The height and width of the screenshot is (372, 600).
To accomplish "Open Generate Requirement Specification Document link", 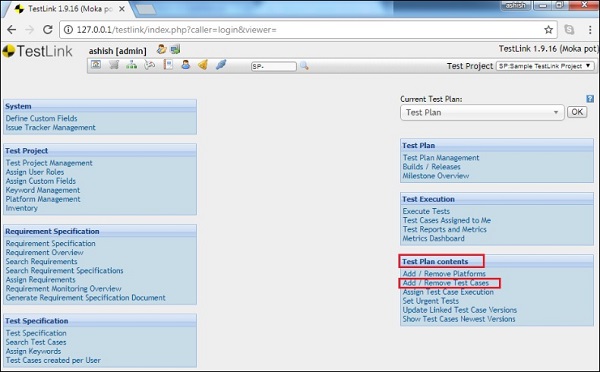I will pos(85,298).
